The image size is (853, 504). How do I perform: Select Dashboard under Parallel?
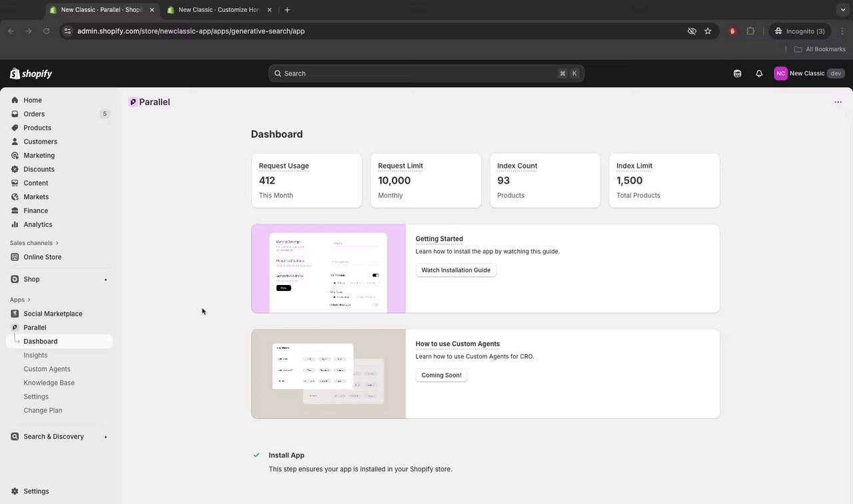point(59,342)
